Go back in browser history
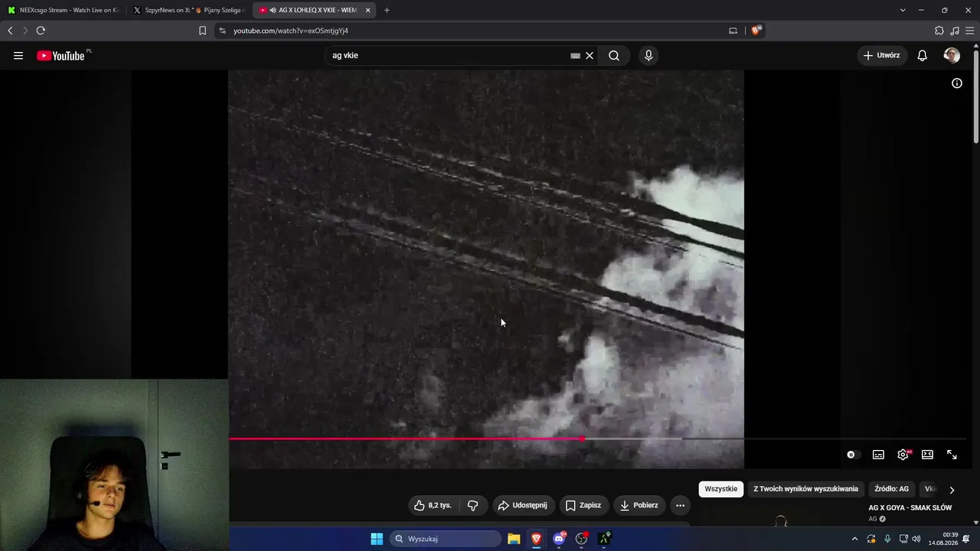The image size is (980, 551). coord(10,31)
